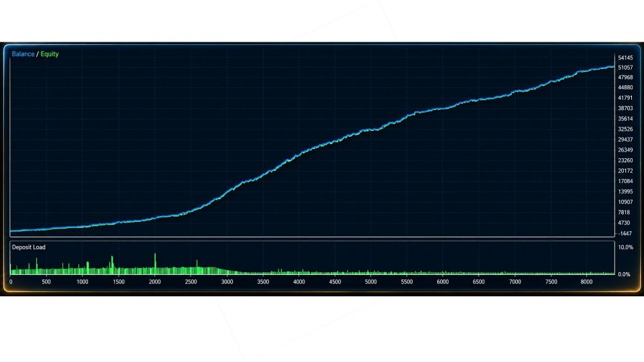Viewport: 644px width, 362px height.
Task: Click x-axis tick label 4000
Action: click(299, 282)
